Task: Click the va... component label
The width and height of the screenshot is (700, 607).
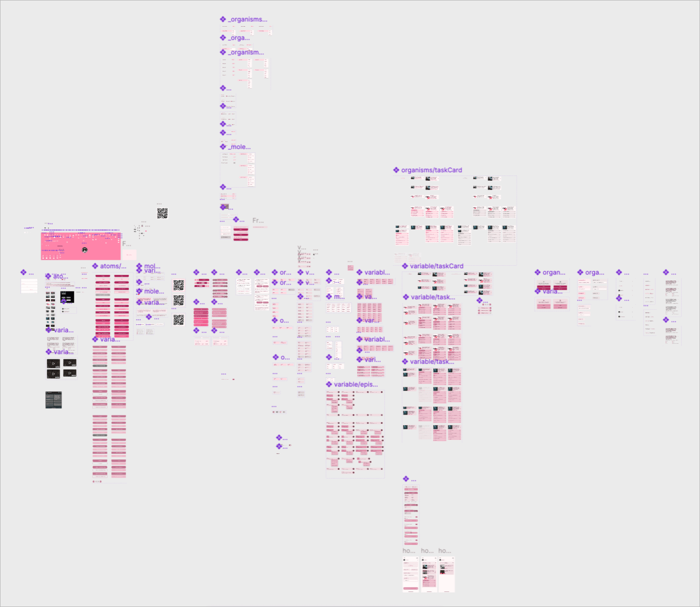Action: (371, 297)
